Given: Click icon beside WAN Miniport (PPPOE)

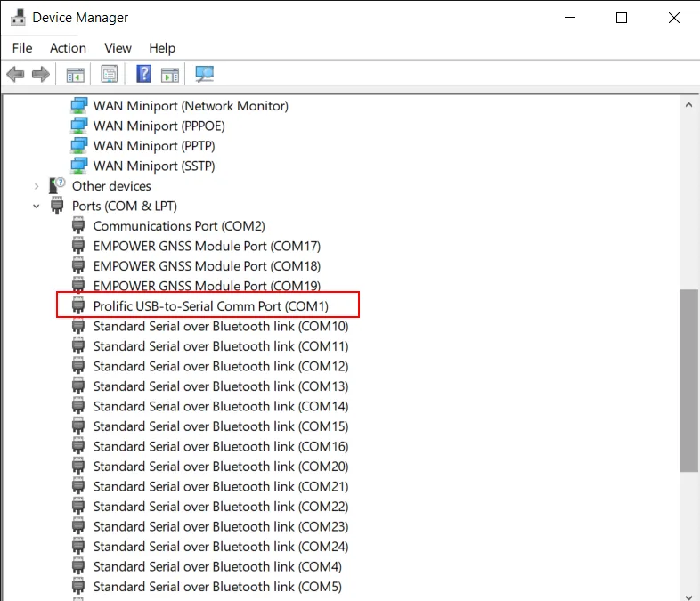Looking at the screenshot, I should [x=79, y=126].
